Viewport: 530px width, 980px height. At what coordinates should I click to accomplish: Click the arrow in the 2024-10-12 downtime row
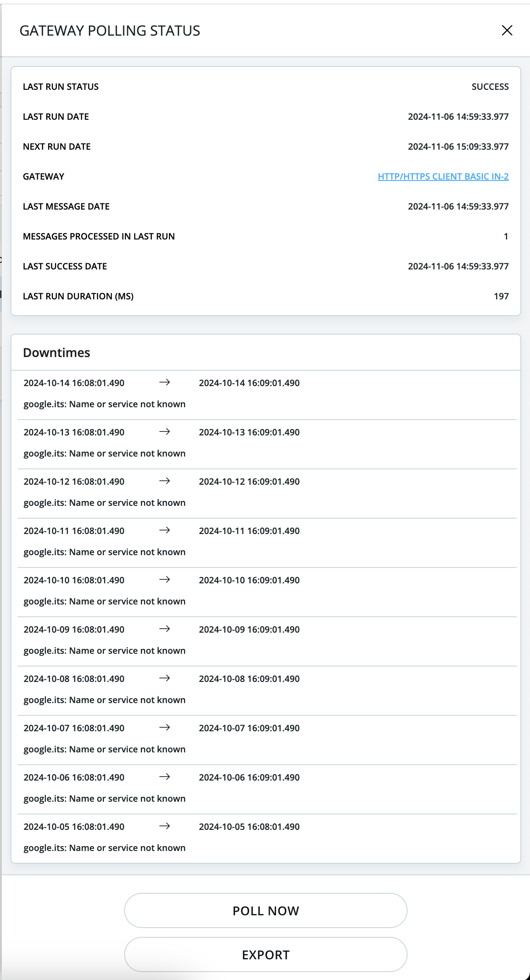(x=165, y=481)
